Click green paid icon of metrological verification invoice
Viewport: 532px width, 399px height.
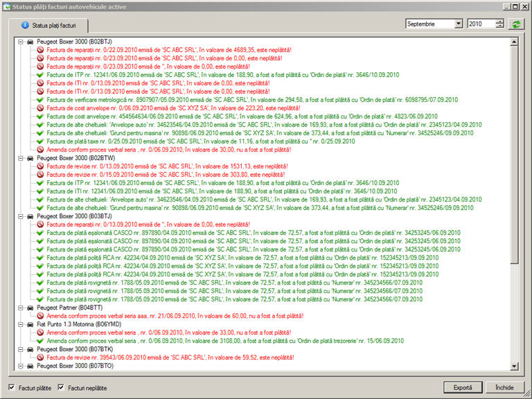click(x=41, y=100)
